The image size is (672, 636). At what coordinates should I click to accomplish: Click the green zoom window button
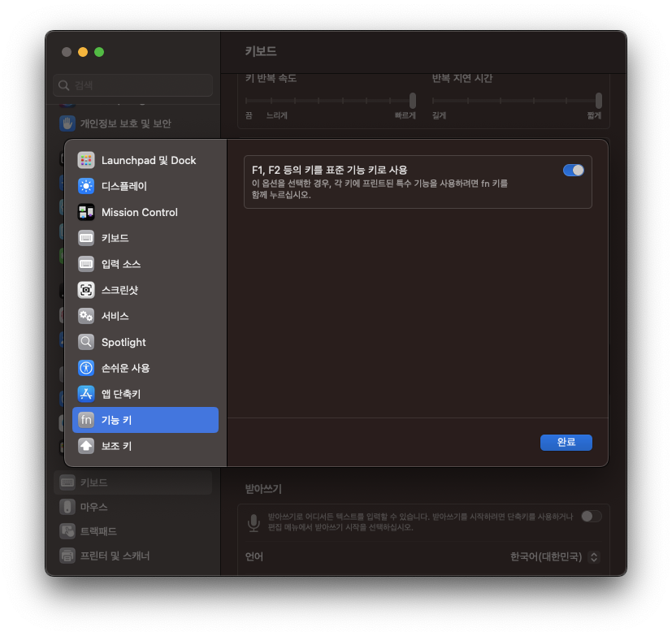99,52
